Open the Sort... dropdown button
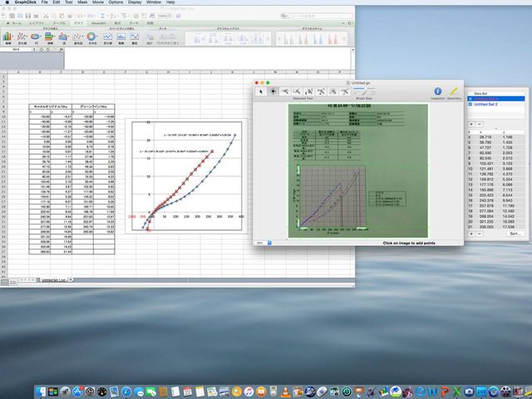This screenshot has width=532, height=399. 515,234
